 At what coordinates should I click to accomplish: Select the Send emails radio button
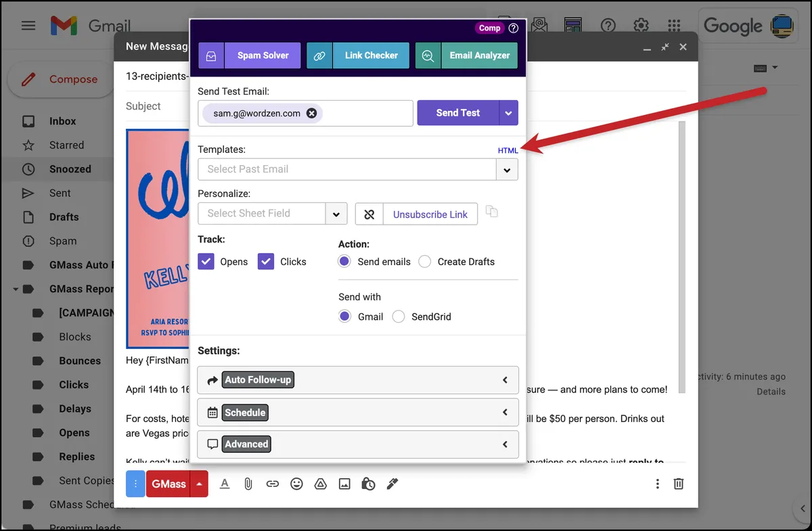tap(344, 261)
